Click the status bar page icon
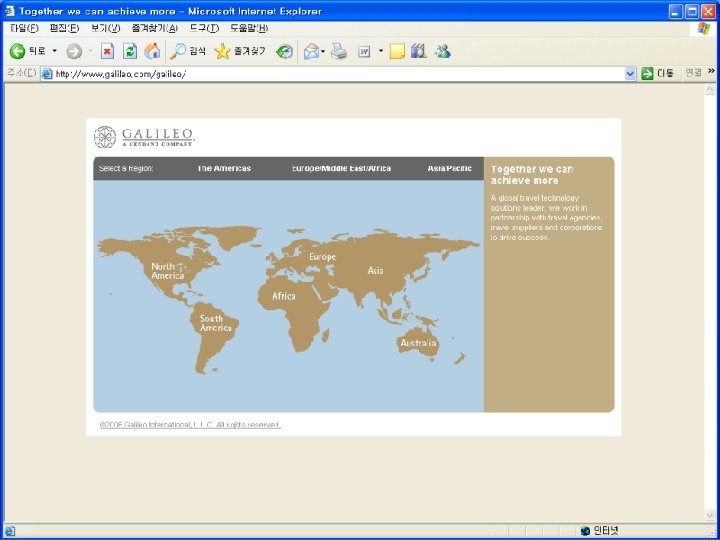The image size is (720, 540). [x=10, y=530]
